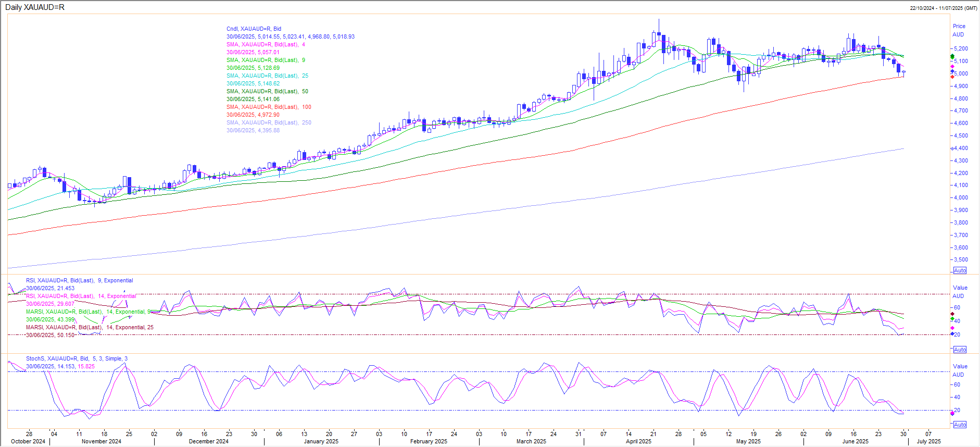Screen dimensions: 980x447
Task: Click the stochastic panel Value AUD label
Action: (x=960, y=370)
